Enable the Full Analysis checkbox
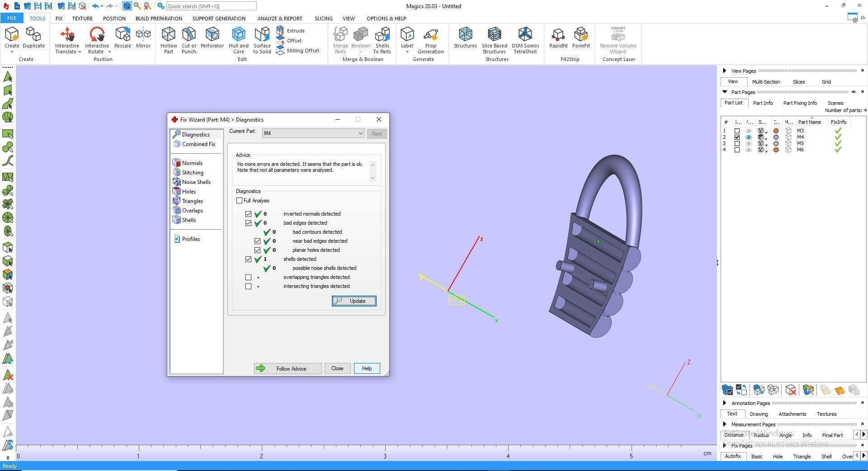The image size is (868, 471). pos(239,201)
